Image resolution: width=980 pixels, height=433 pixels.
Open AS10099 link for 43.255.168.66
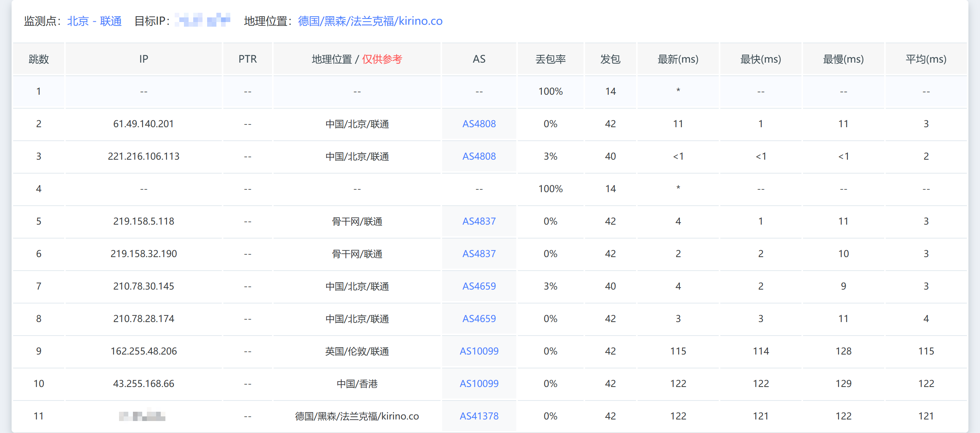coord(479,384)
